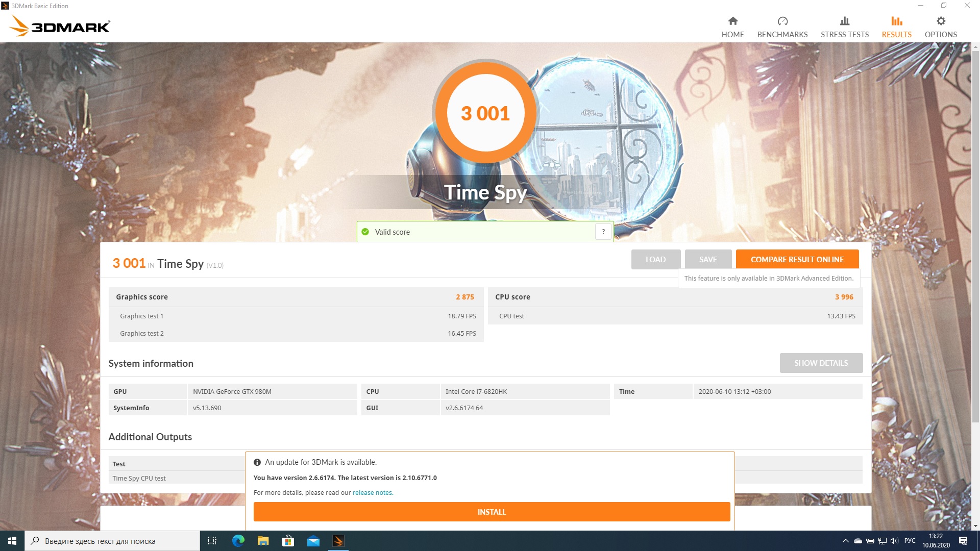
Task: Click the volume speaker tray icon
Action: tap(894, 541)
